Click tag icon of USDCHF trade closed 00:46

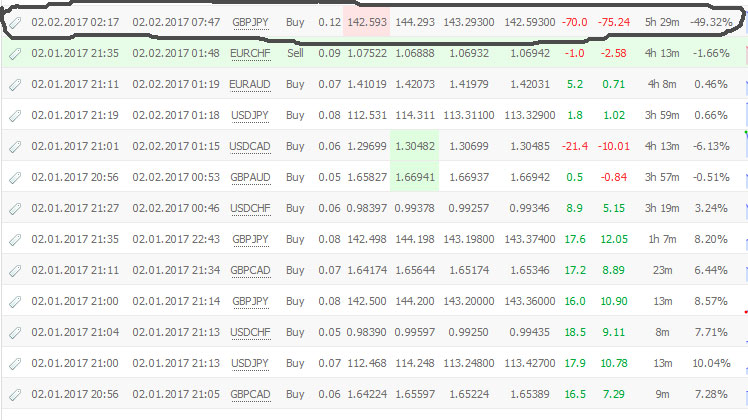coord(15,209)
